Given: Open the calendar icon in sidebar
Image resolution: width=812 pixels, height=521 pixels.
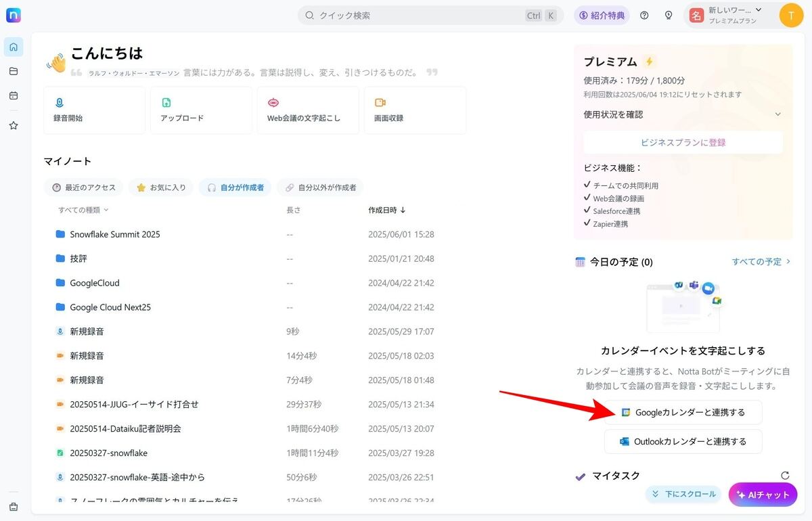Looking at the screenshot, I should click(x=14, y=95).
